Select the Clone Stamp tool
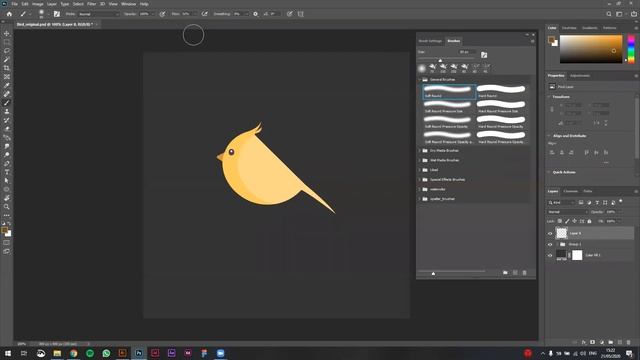640x360 pixels. coord(7,111)
